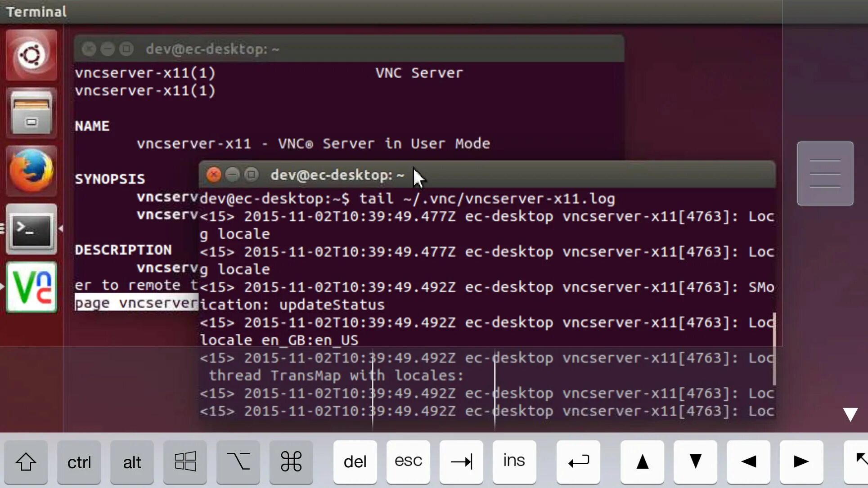
Task: Open the Files manager launcher icon
Action: [31, 112]
